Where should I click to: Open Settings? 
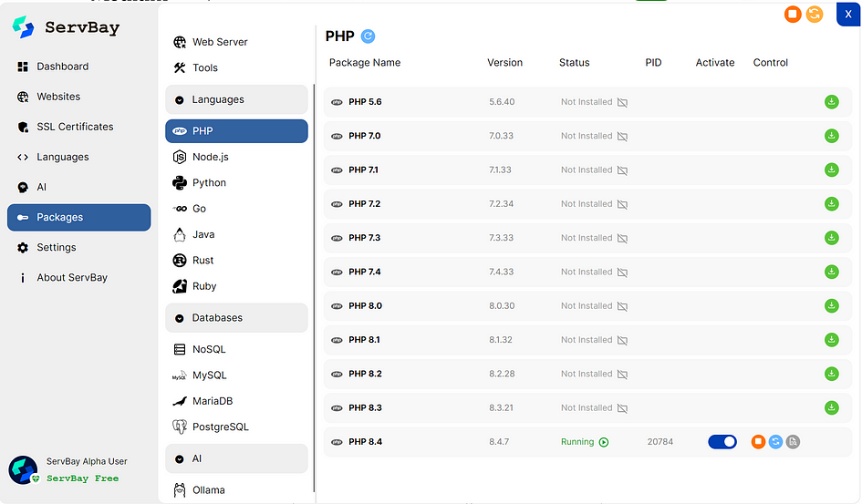pos(78,248)
